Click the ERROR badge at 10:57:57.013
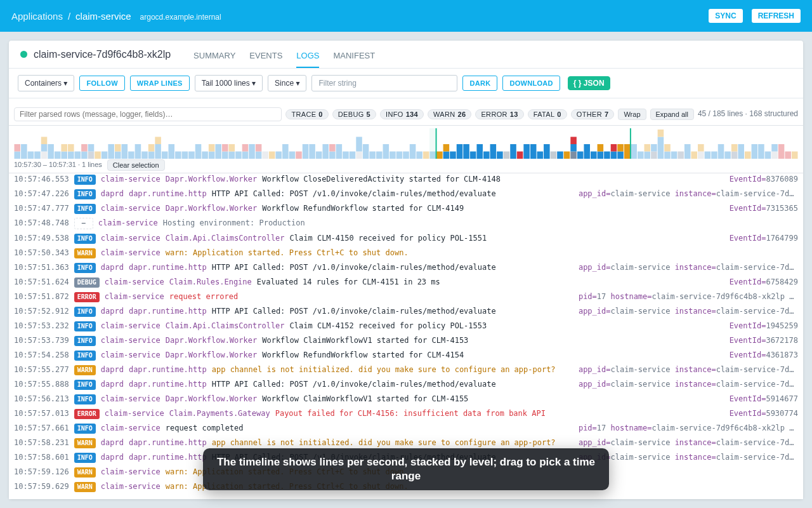The width and height of the screenshot is (812, 508). click(87, 414)
